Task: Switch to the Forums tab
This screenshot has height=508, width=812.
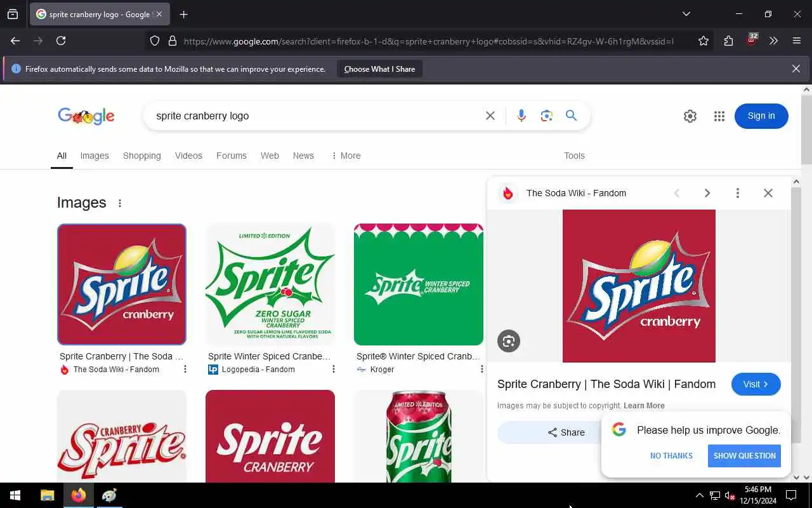Action: click(x=232, y=156)
